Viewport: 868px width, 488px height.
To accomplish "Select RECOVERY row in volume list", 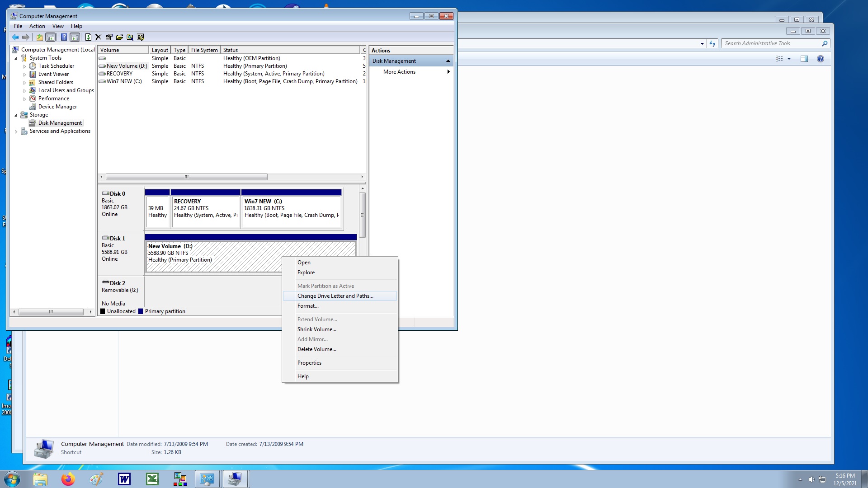I will point(231,74).
